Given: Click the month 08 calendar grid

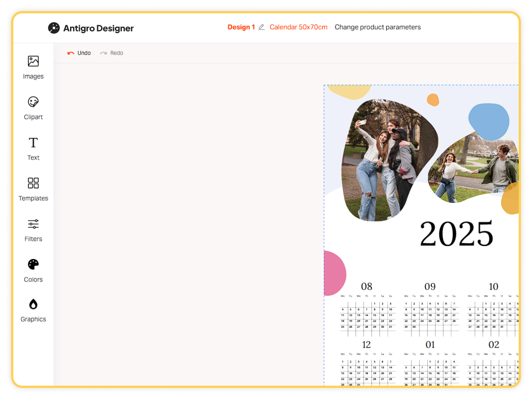Looking at the screenshot, I should tap(367, 315).
